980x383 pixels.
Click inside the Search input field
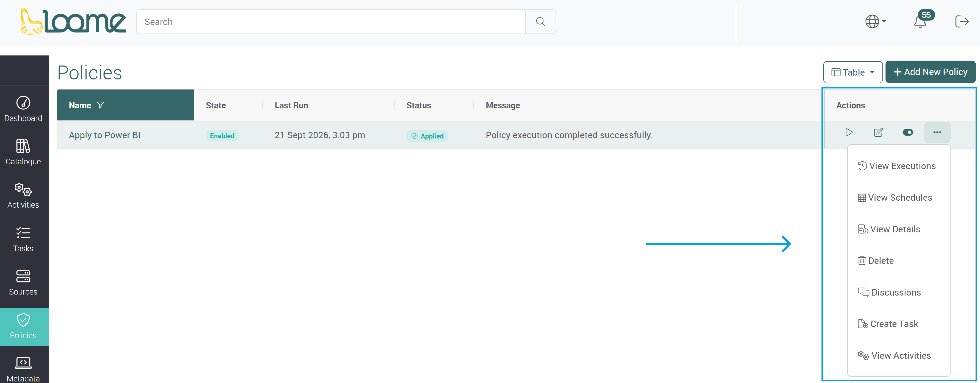[x=331, y=22]
